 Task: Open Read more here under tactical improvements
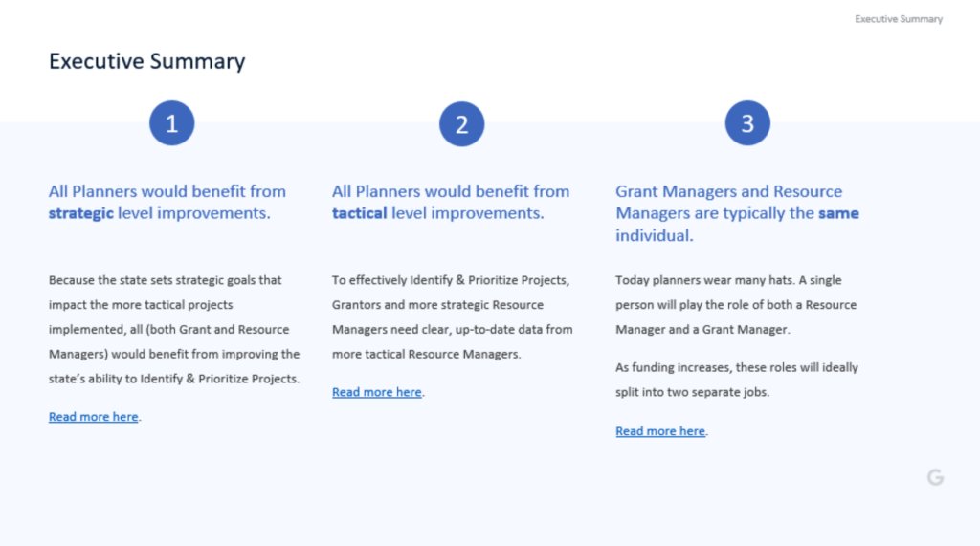[x=377, y=392]
